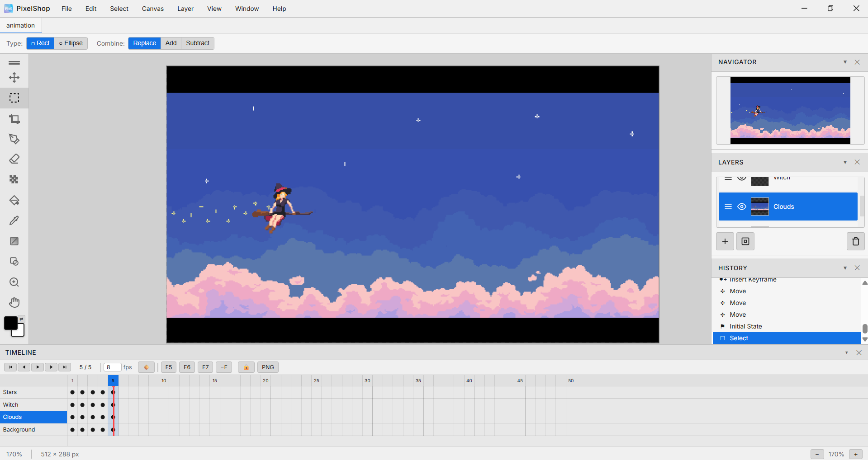Activate the Zoom magnifier tool
This screenshot has height=460, width=868.
14,282
